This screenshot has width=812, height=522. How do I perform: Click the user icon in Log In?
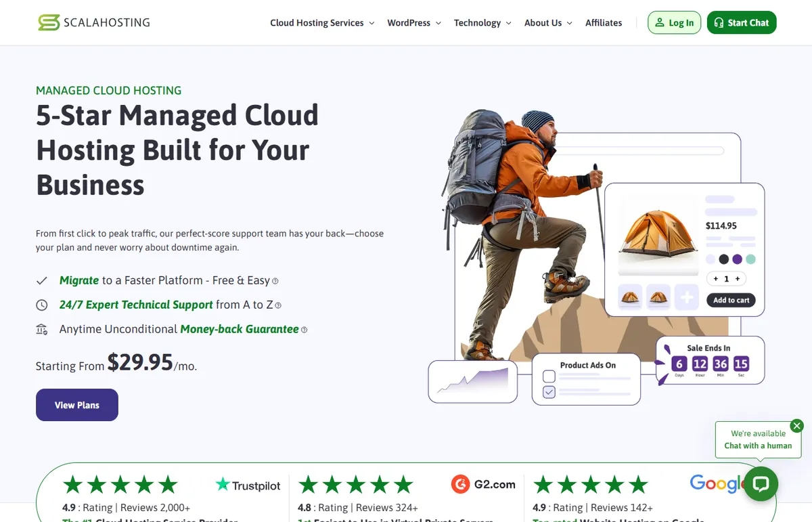point(660,22)
